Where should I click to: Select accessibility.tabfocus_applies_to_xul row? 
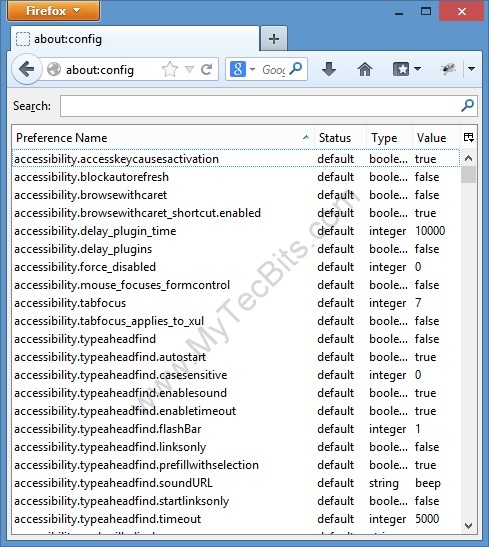(236, 321)
